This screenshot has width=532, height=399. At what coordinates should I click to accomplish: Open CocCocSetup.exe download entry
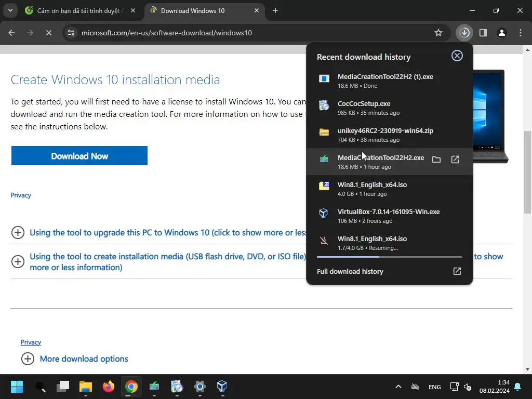[390, 108]
